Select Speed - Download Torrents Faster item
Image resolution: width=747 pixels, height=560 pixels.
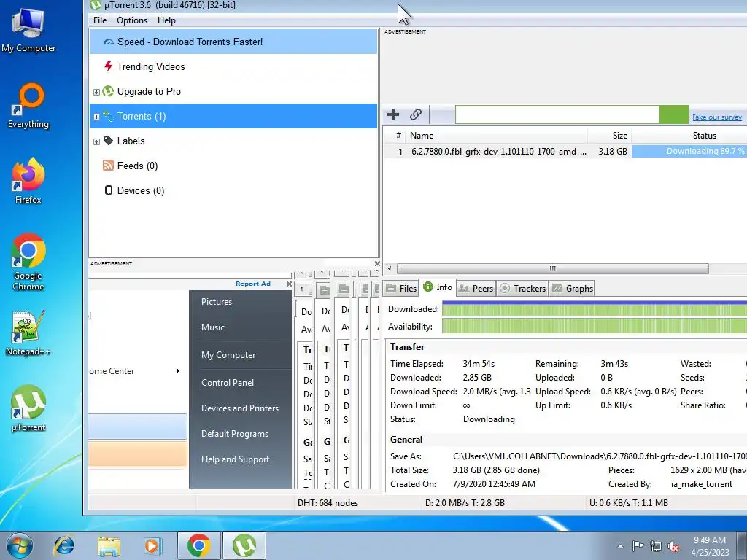point(233,42)
